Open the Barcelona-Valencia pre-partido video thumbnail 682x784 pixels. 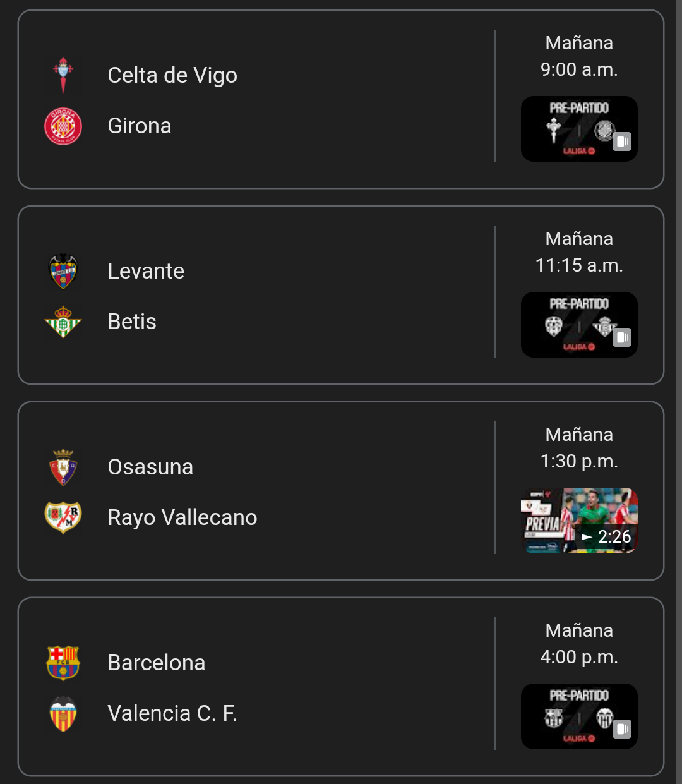pos(578,716)
